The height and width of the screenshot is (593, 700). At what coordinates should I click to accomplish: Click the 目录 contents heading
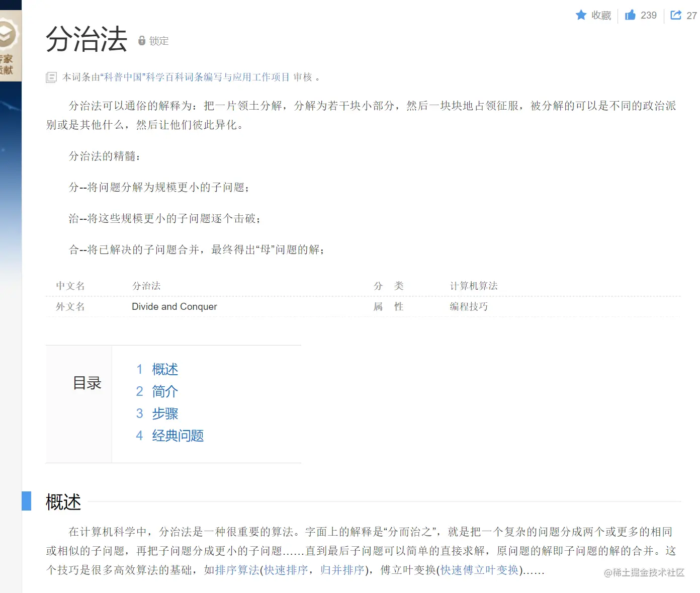pyautogui.click(x=87, y=383)
